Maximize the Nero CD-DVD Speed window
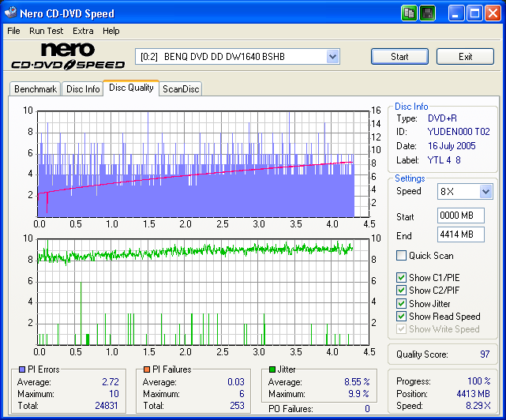This screenshot has height=420, width=506. (x=475, y=13)
